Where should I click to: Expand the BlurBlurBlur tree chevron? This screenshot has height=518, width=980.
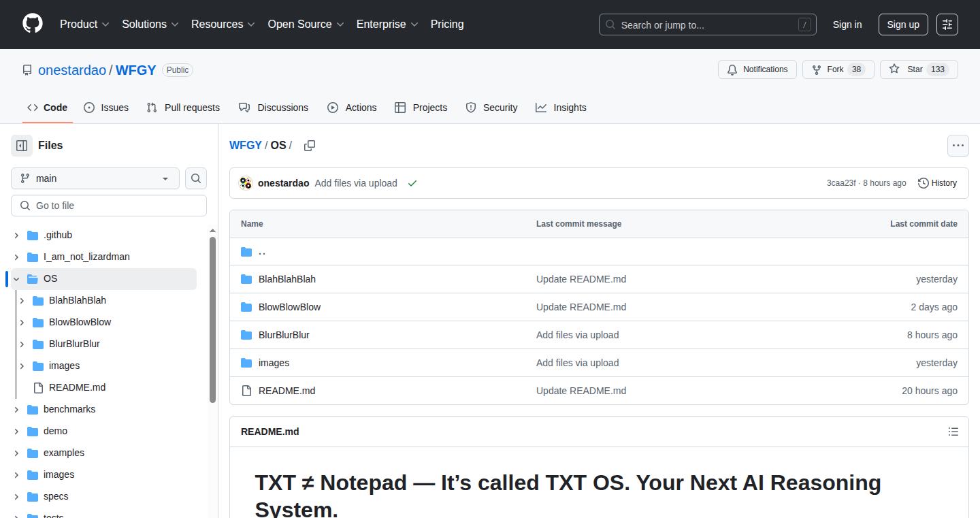tap(22, 344)
